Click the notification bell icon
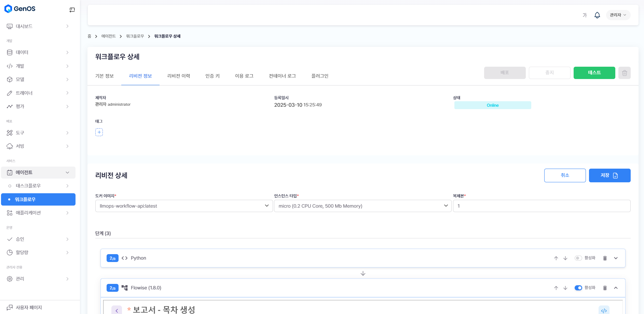644x314 pixels. coord(597,15)
